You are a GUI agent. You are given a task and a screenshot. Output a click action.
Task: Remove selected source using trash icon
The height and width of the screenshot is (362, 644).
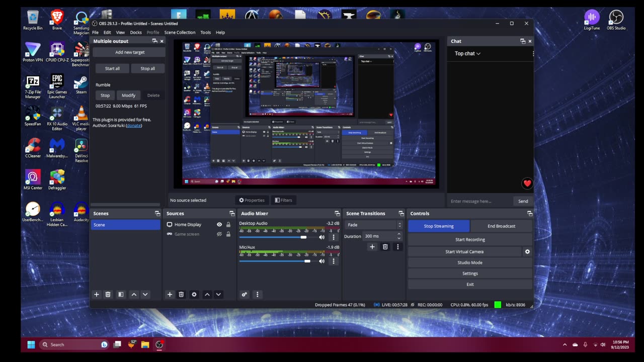(181, 295)
